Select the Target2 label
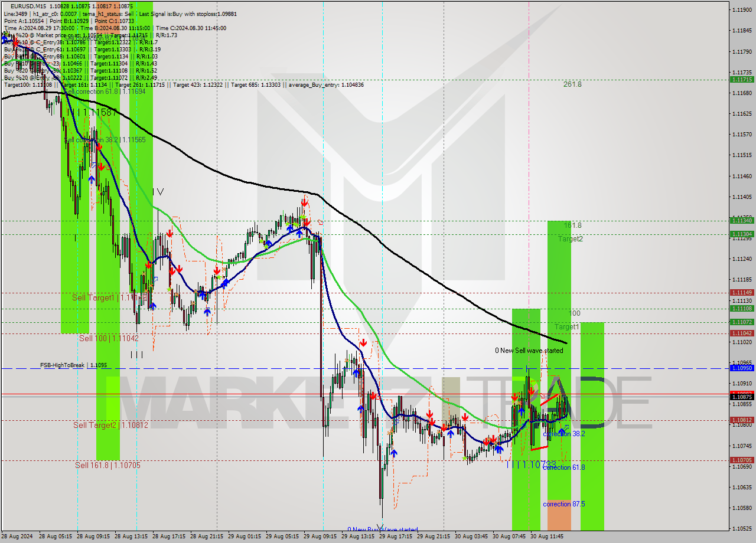 pos(571,239)
